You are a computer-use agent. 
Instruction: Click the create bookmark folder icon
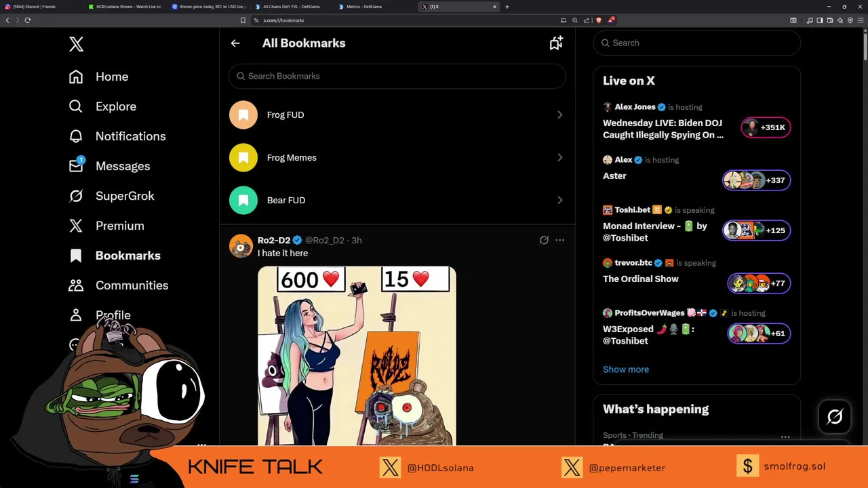(556, 43)
